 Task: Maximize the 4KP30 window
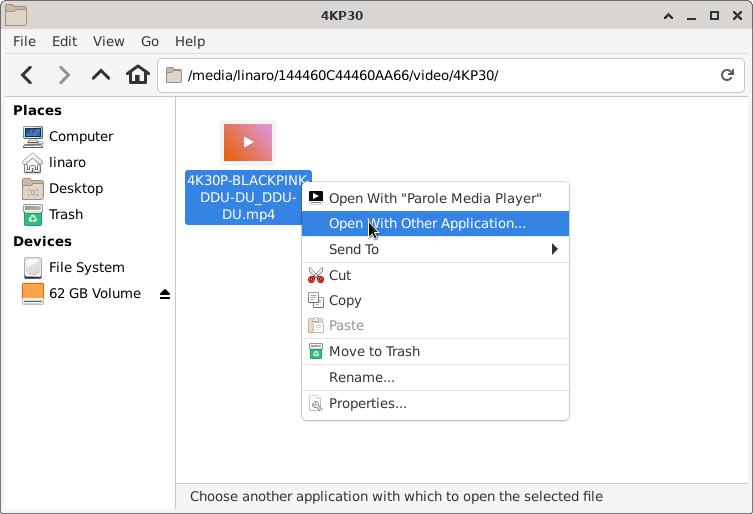[x=715, y=16]
